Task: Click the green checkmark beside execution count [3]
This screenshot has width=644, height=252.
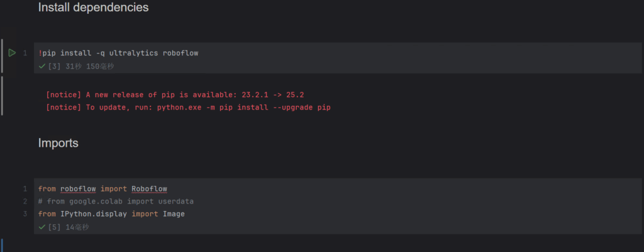Action: coord(42,66)
